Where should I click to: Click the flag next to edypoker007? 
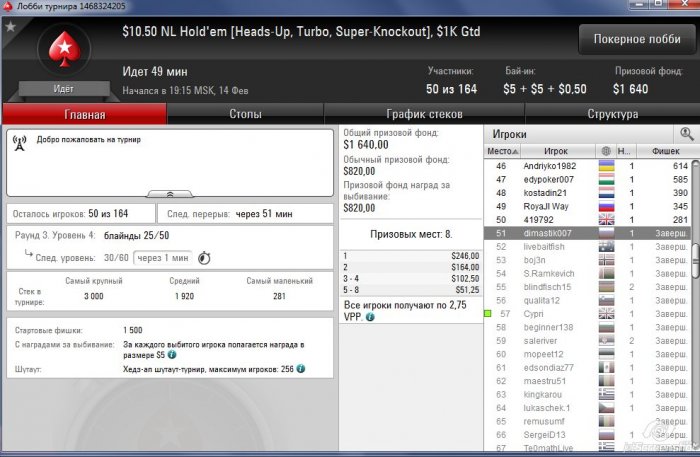click(x=606, y=179)
